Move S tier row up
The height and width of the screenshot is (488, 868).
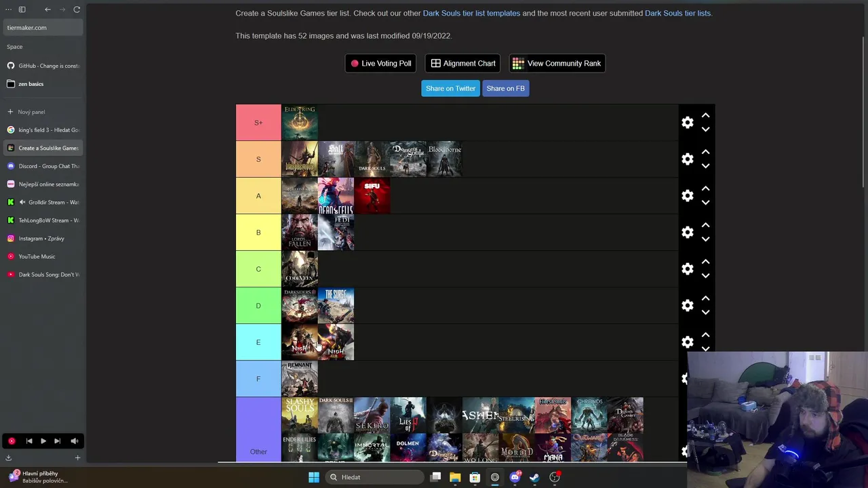(705, 152)
